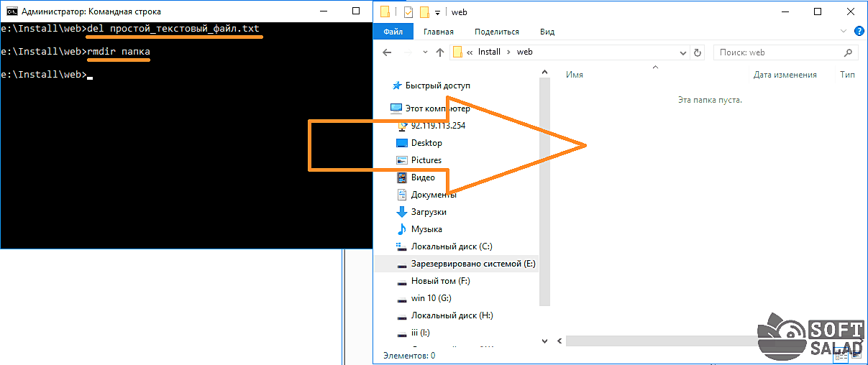Open the recent locations dropdown arrow
Viewport: 868px width, 365px height.
(424, 52)
